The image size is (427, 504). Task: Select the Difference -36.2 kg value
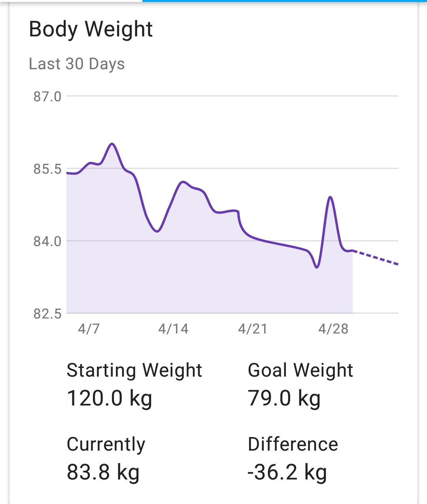point(287,472)
